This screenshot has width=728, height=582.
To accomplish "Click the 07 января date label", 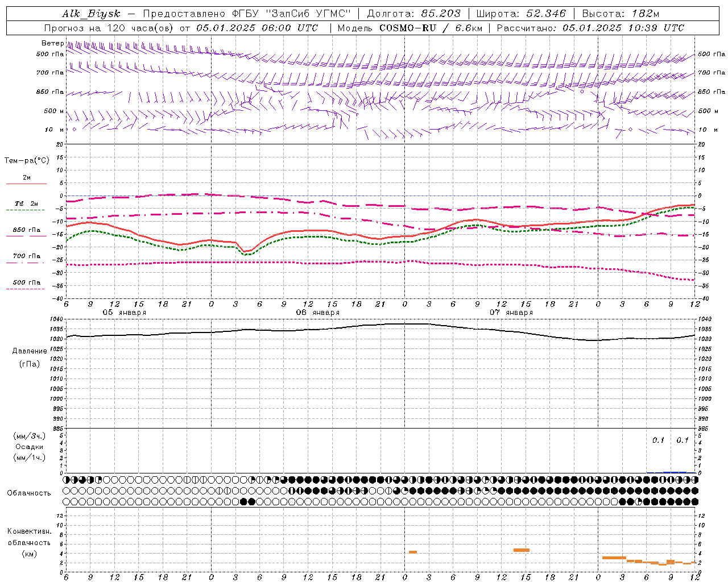I will [x=511, y=313].
